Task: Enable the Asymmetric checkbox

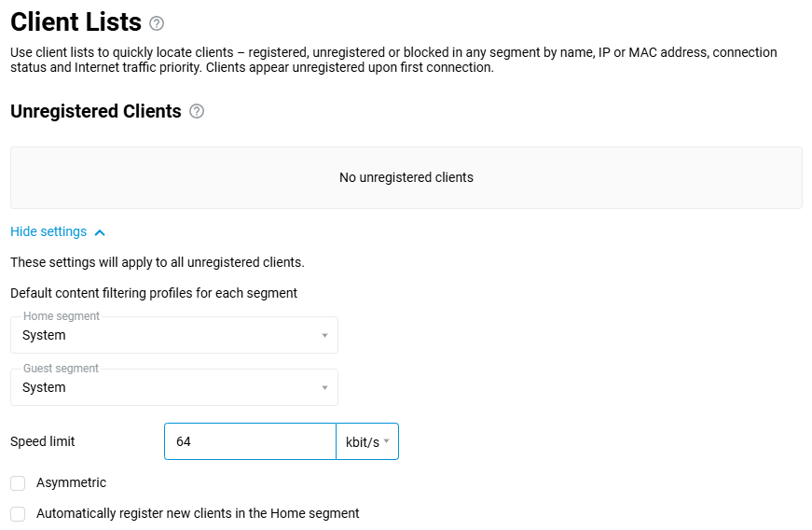Action: tap(18, 483)
